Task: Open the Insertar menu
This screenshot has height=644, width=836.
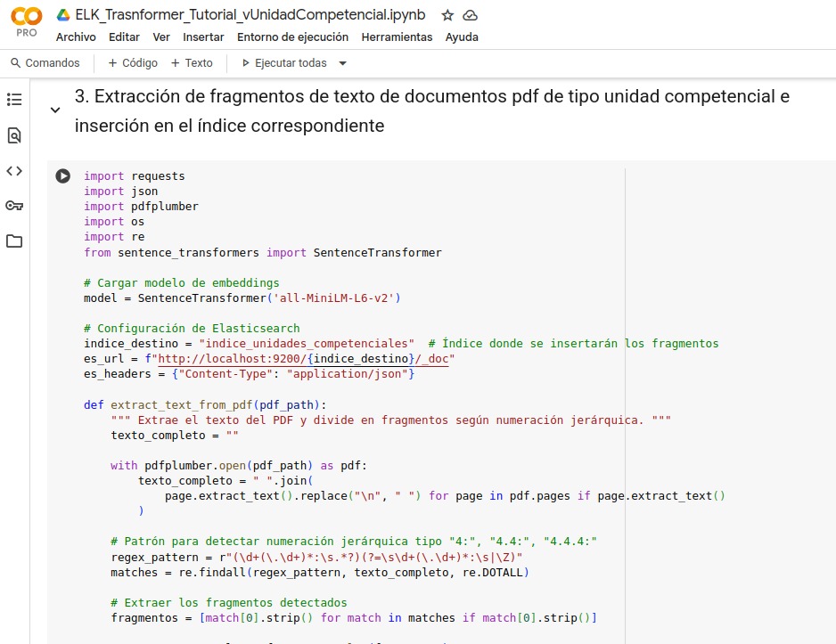Action: point(203,37)
